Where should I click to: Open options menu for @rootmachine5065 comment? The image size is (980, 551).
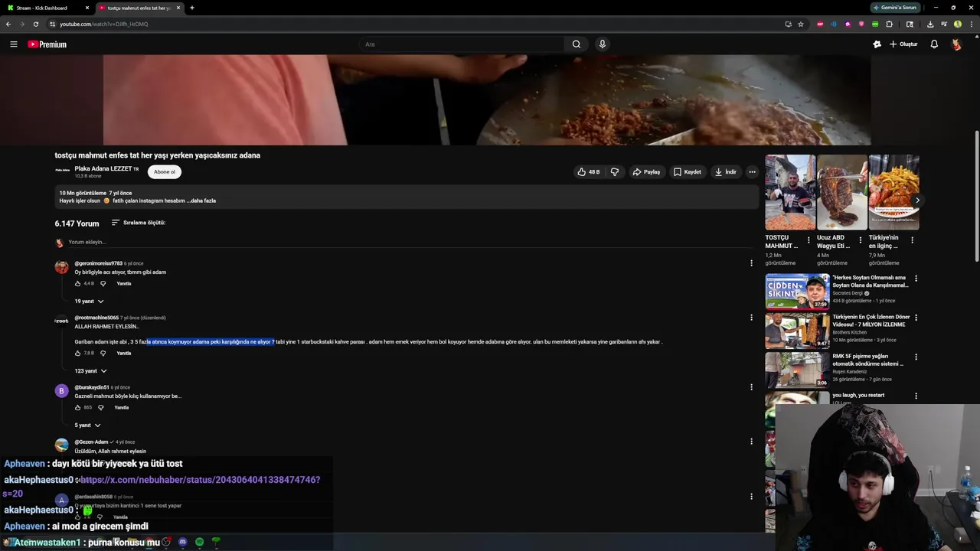(751, 318)
